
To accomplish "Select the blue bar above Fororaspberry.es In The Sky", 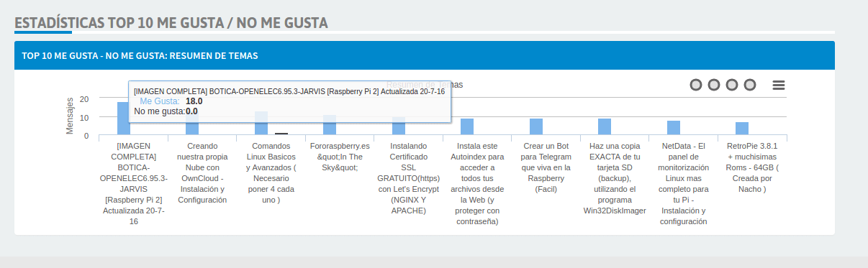I will [x=330, y=125].
